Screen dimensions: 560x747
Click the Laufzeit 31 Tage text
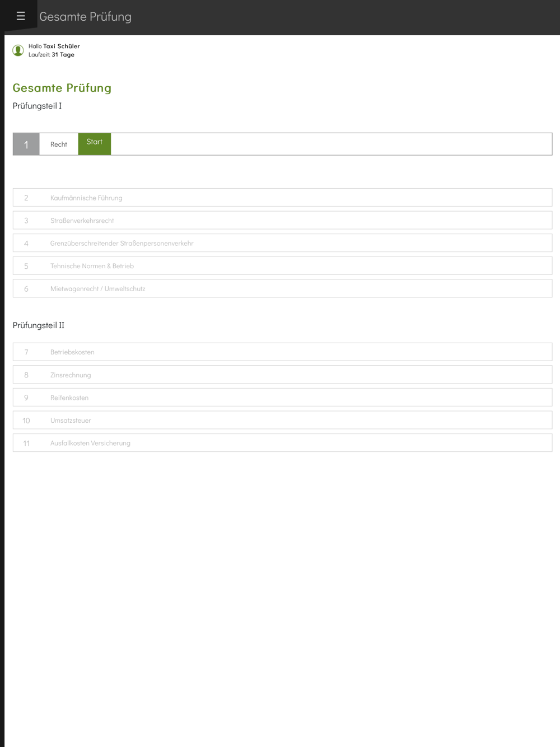click(52, 55)
